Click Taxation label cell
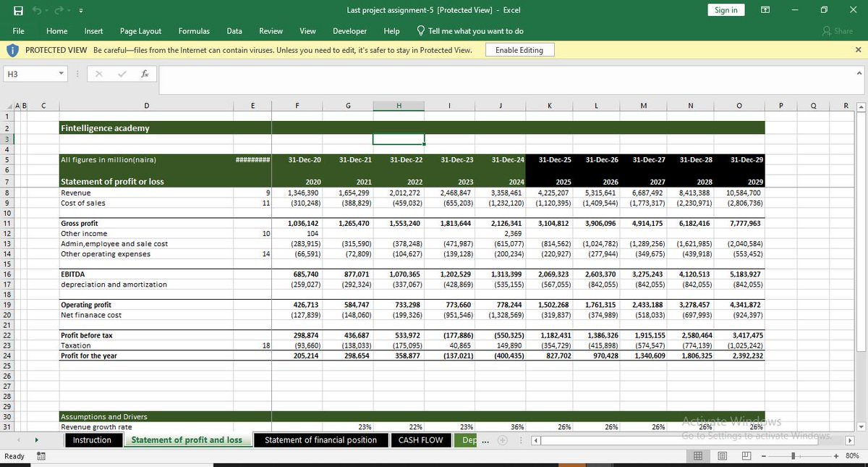The height and width of the screenshot is (467, 868). 147,346
